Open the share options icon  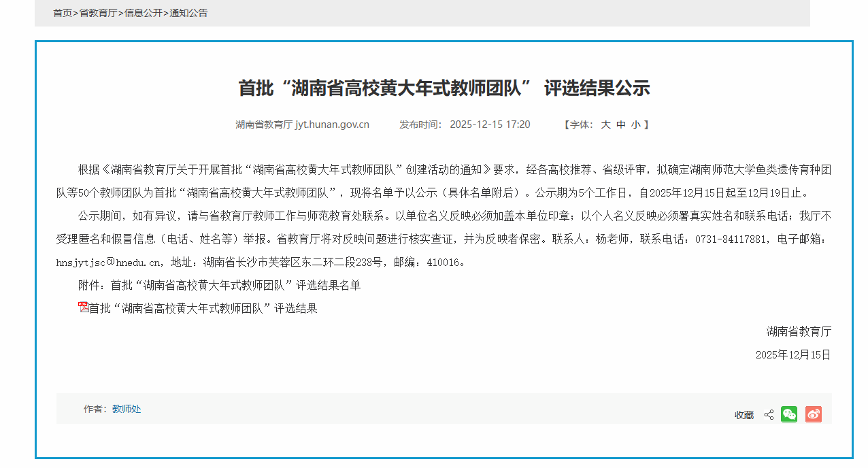(x=769, y=415)
